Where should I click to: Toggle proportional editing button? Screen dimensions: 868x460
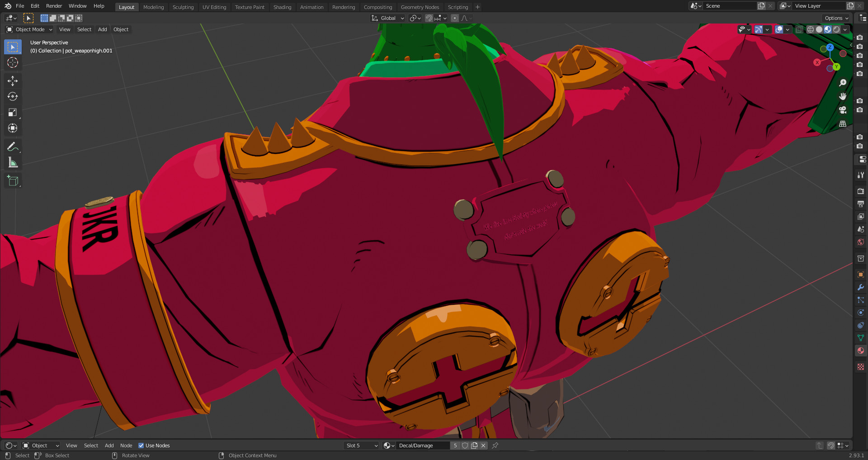pyautogui.click(x=455, y=18)
